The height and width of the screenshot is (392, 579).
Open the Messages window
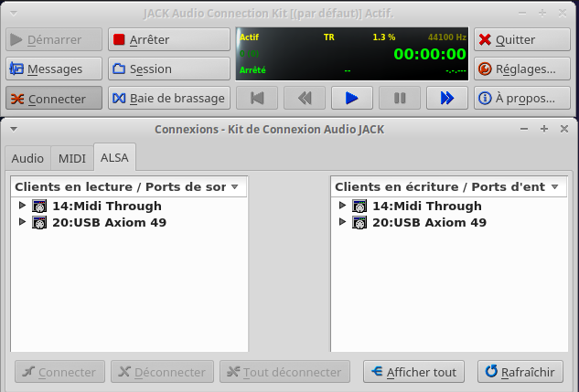pos(54,69)
